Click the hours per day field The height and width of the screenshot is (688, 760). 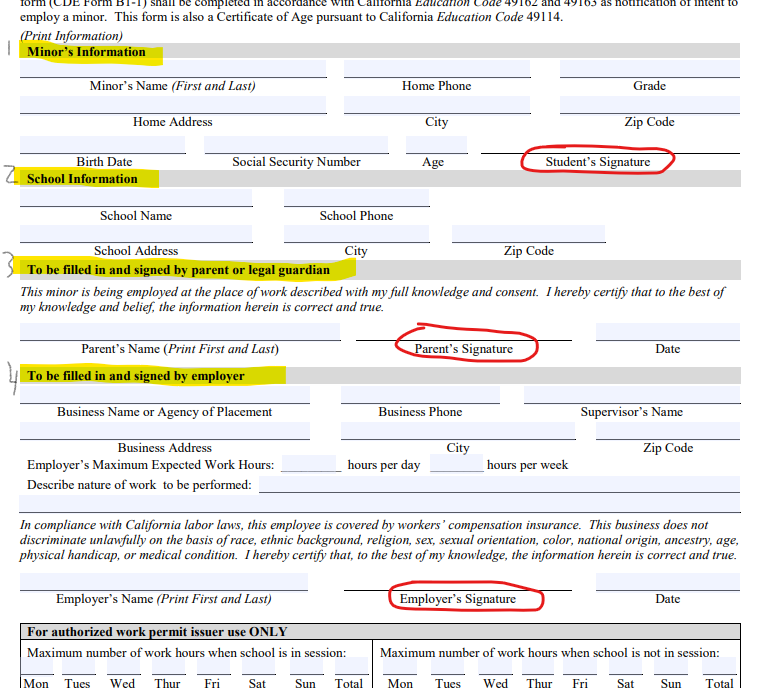tap(311, 465)
